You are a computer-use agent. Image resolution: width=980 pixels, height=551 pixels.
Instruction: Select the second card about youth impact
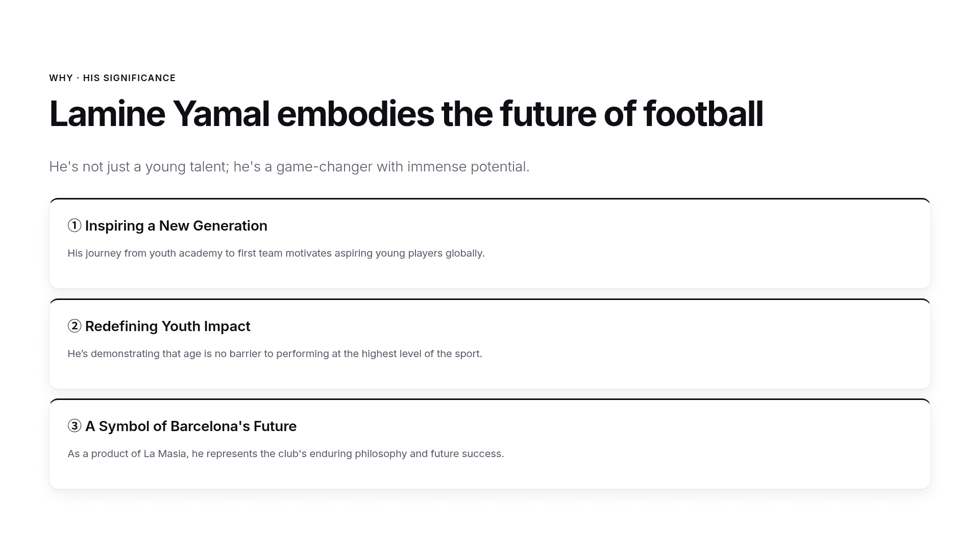point(490,344)
